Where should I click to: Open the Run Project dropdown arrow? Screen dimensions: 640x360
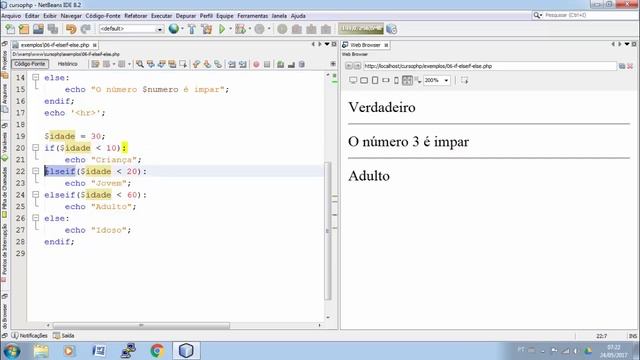tap(230, 29)
